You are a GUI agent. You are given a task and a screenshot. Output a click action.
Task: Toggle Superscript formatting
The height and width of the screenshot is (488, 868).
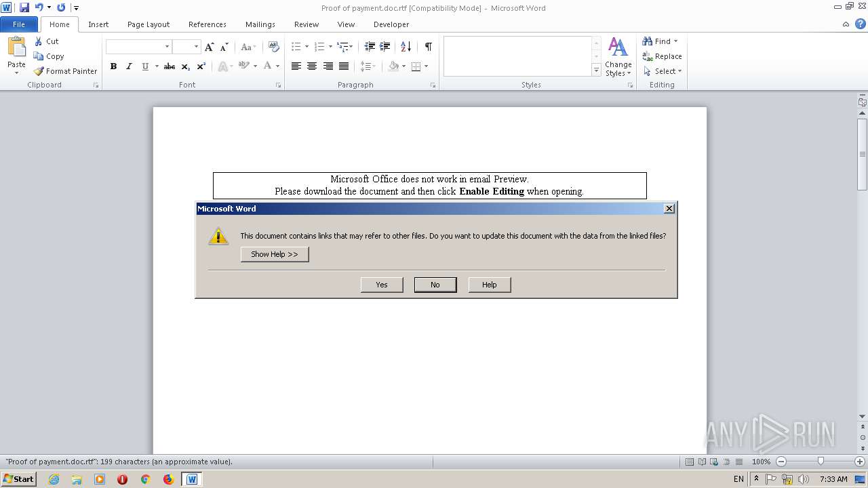[x=201, y=66]
